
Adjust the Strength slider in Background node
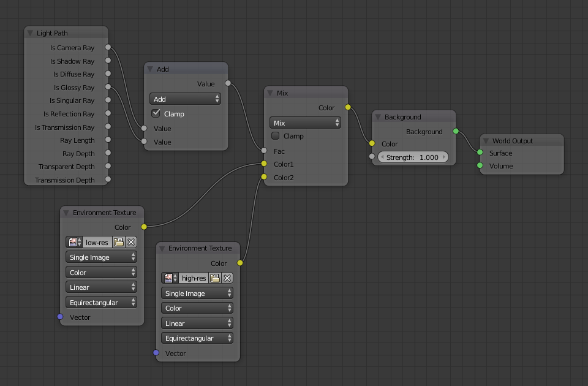click(x=413, y=157)
